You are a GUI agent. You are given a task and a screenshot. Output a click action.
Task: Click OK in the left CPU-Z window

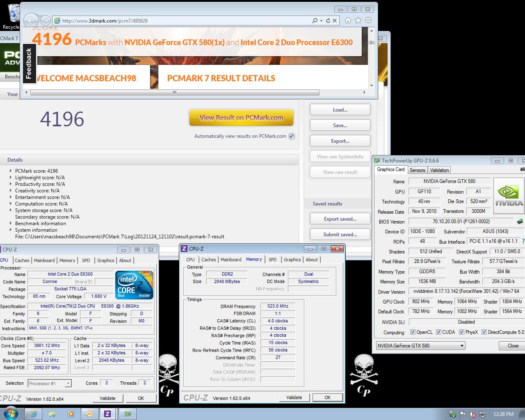pos(141,398)
